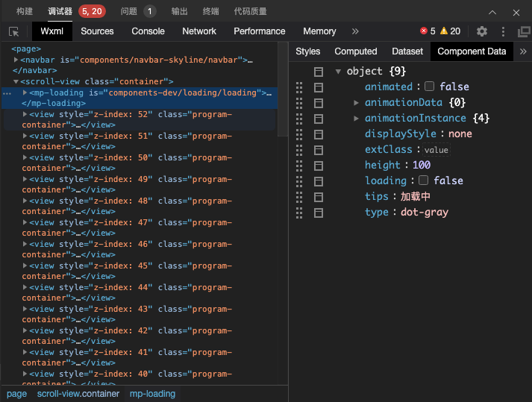Click the WXML tree vertical scrollbar
The width and height of the screenshot is (532, 402).
[283, 89]
